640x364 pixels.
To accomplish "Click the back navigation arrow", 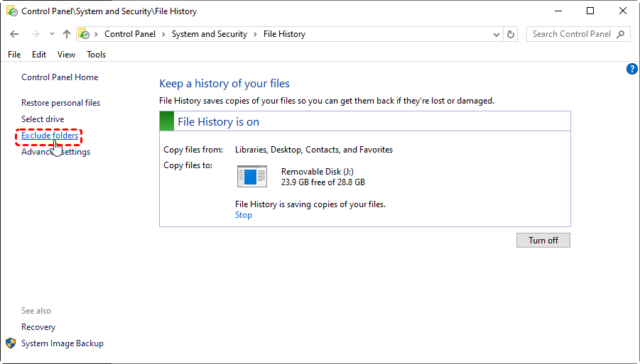I will (x=14, y=34).
